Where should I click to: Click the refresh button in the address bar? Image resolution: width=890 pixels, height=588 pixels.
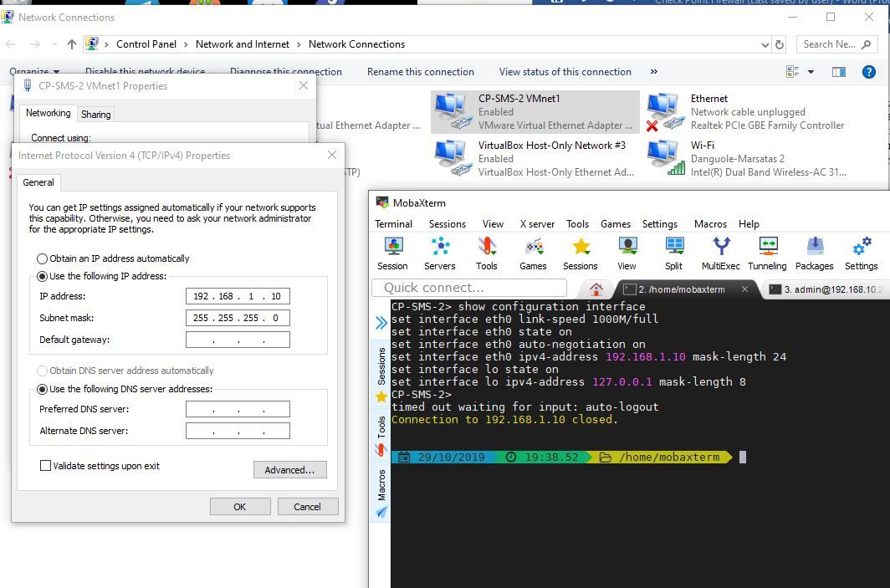click(x=780, y=44)
